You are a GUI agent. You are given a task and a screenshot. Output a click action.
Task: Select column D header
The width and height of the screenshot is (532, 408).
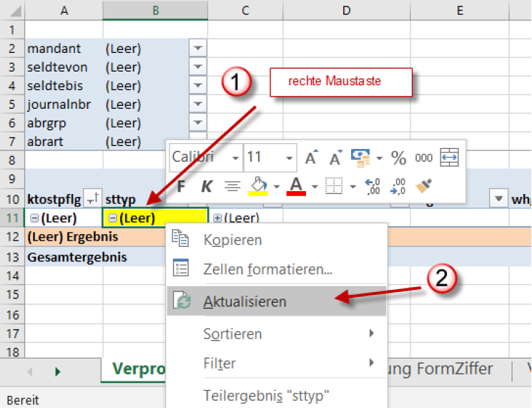click(x=346, y=10)
